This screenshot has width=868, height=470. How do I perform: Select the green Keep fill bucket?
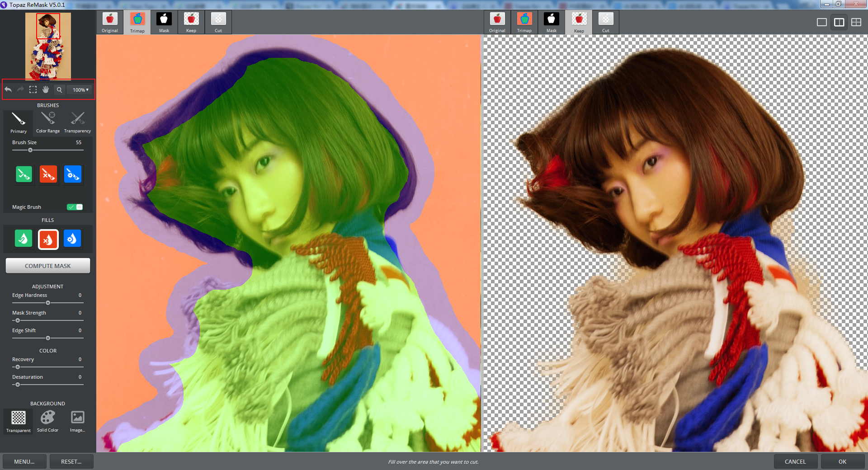pos(24,239)
